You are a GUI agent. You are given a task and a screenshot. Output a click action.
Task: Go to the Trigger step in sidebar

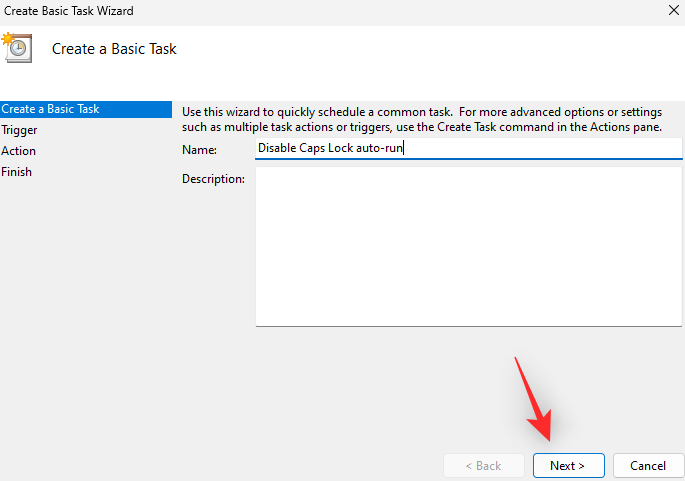(19, 130)
